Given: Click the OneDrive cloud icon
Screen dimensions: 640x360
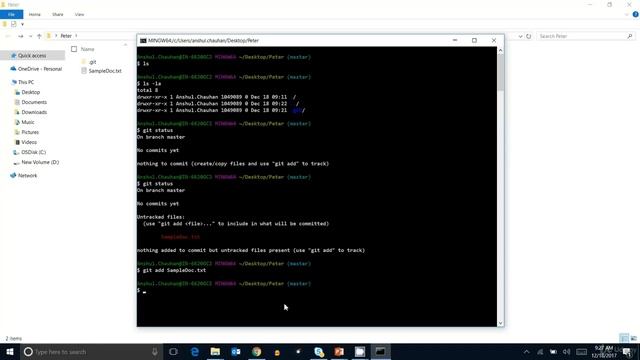Looking at the screenshot, I should (x=13, y=69).
